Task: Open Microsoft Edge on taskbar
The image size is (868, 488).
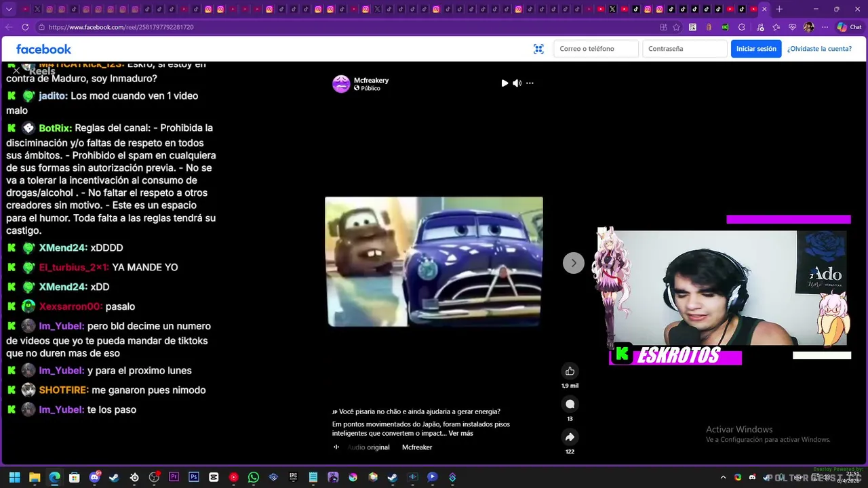Action: [54, 477]
